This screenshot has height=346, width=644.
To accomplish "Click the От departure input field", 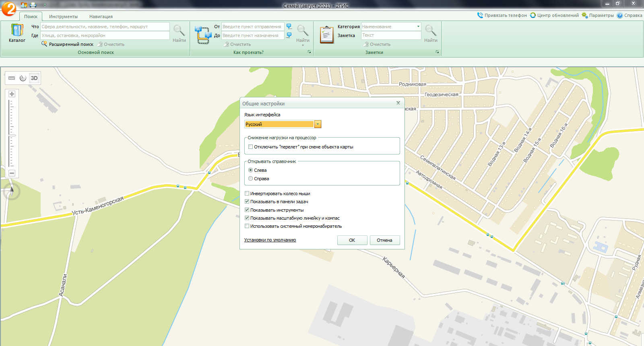I will [x=253, y=27].
